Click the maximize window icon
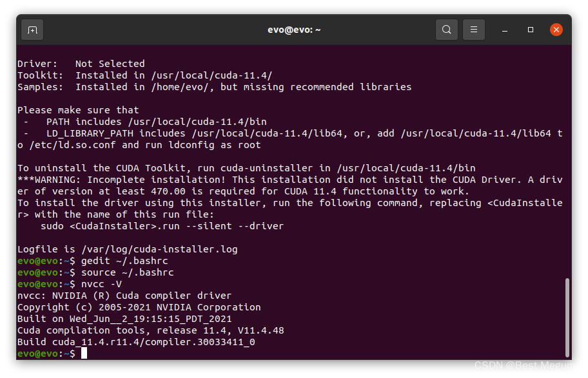The image size is (588, 378). point(531,29)
